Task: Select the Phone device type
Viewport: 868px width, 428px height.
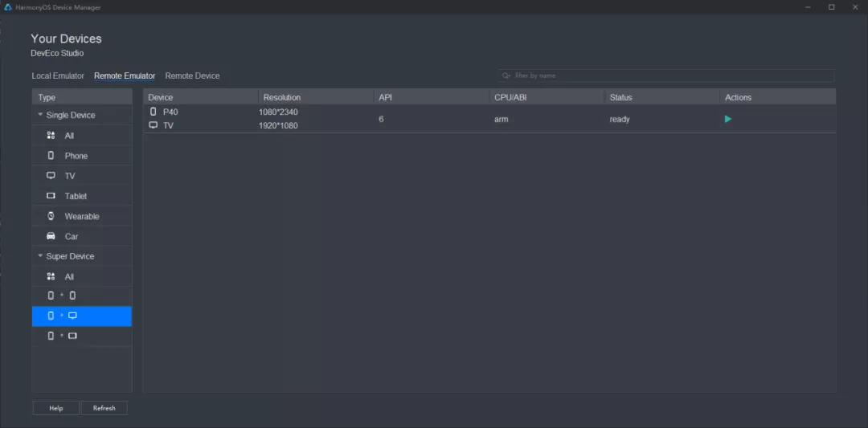Action: 82,156
